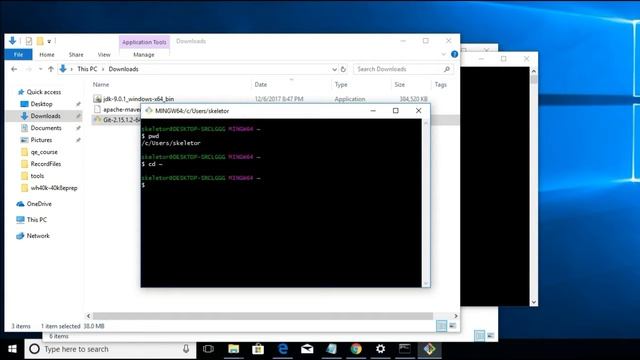Image resolution: width=640 pixels, height=360 pixels.
Task: Open the Windows Start menu
Action: pyautogui.click(x=12, y=349)
